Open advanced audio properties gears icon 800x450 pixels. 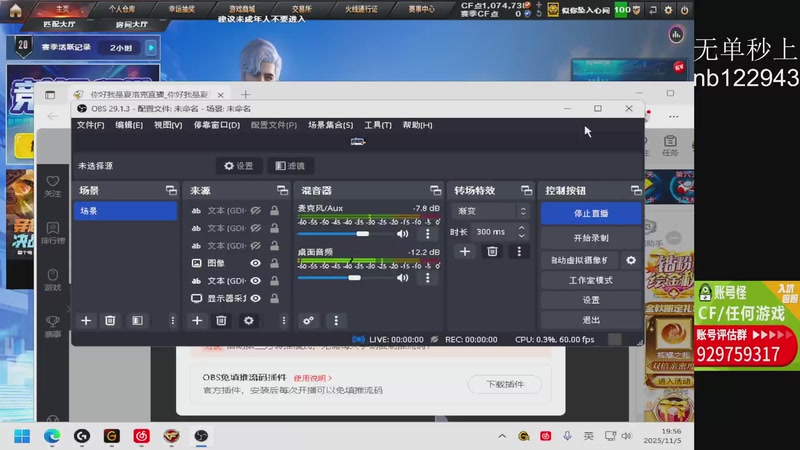pyautogui.click(x=308, y=320)
